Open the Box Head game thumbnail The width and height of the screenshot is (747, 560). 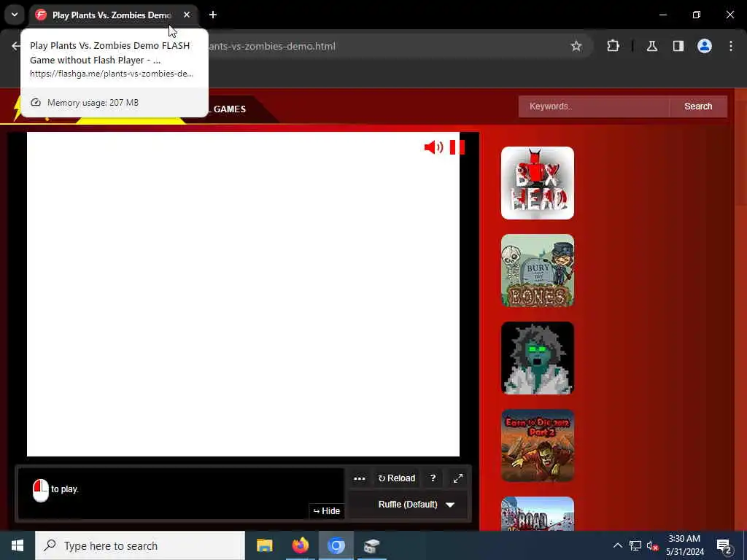tap(538, 183)
